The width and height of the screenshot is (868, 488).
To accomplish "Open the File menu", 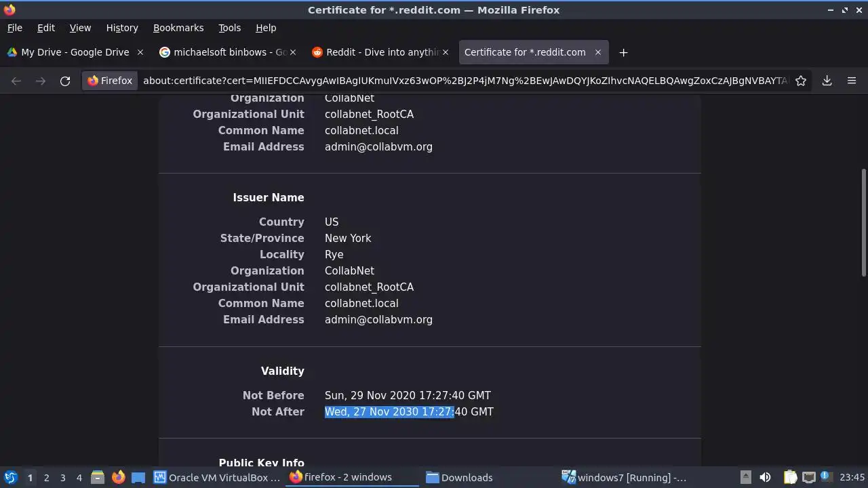I will [x=14, y=28].
